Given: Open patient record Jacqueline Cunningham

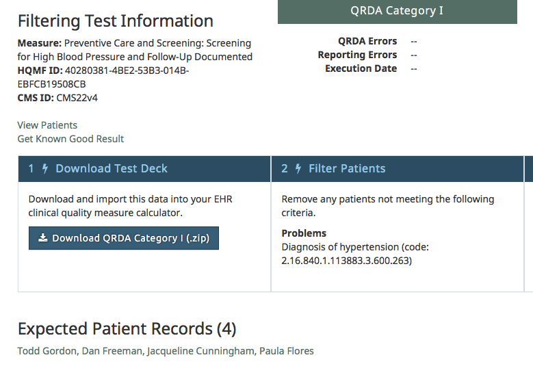Looking at the screenshot, I should 200,351.
